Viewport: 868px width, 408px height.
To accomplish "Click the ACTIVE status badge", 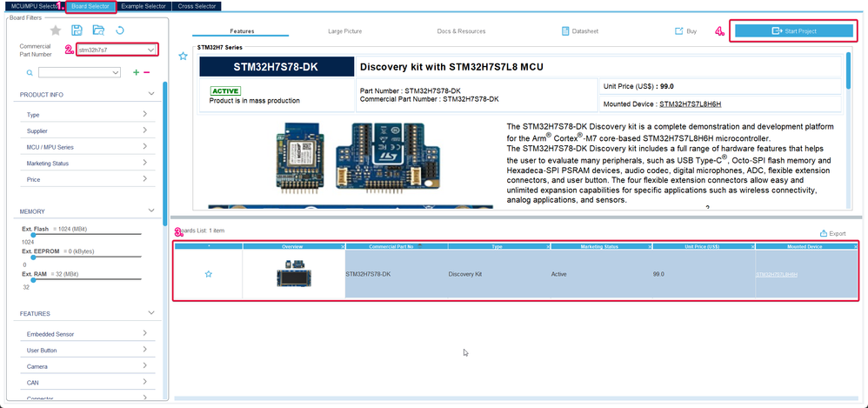I will (225, 90).
